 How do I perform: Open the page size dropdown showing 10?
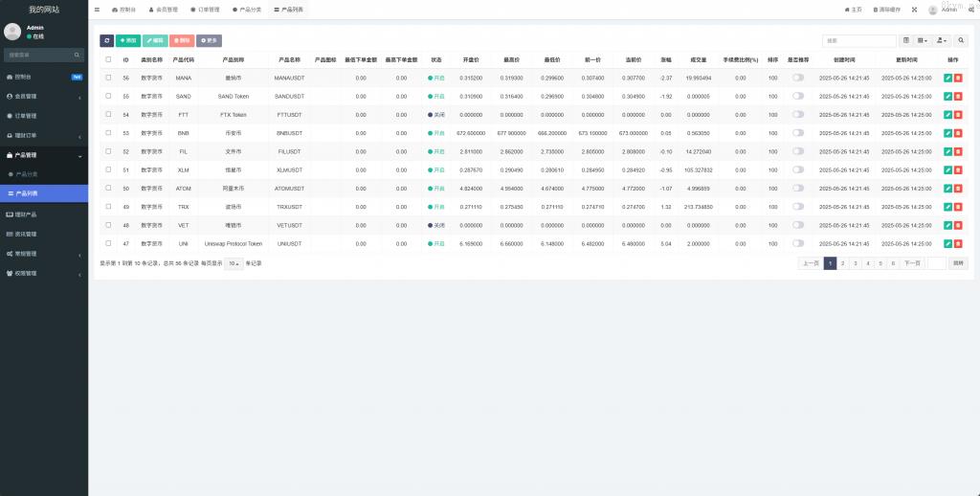point(234,263)
